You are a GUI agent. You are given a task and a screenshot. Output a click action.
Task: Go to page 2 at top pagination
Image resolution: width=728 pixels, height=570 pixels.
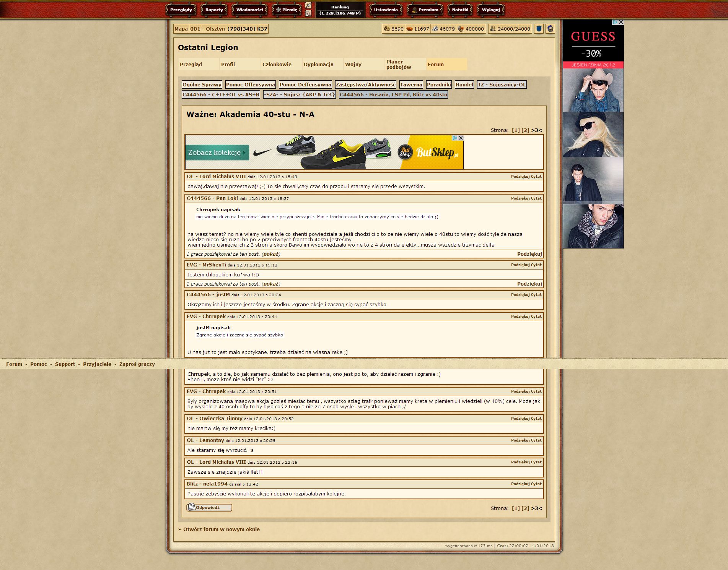(x=525, y=130)
